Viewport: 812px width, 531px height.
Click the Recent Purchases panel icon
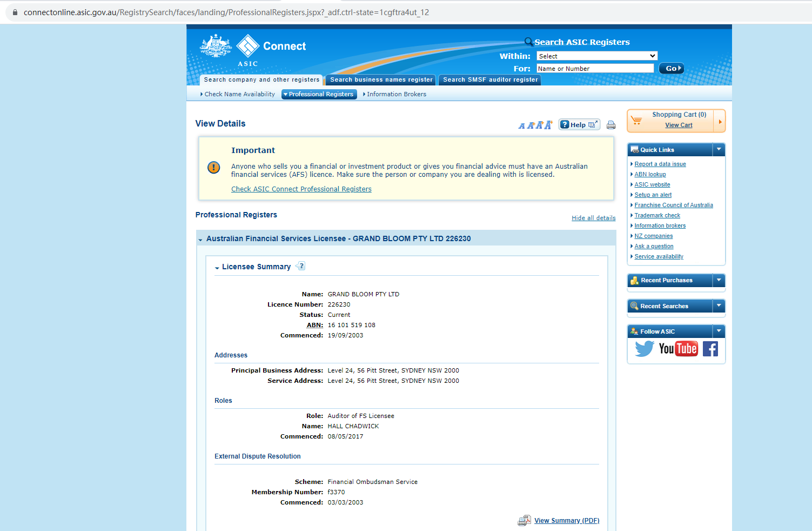coord(634,280)
